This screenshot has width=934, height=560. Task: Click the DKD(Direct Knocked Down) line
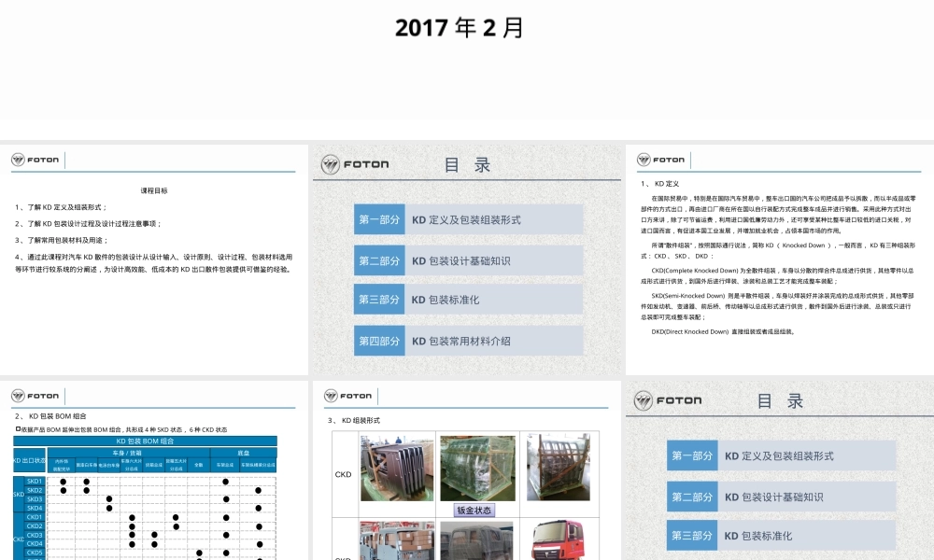(723, 332)
